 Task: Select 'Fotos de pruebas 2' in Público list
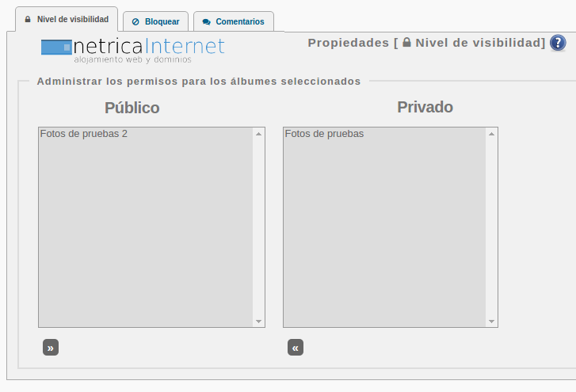pos(146,134)
